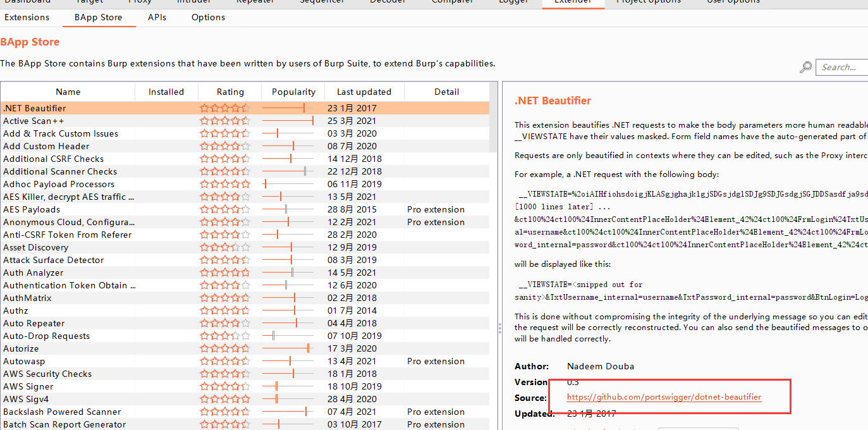Viewport: 868px width, 430px height.
Task: Select Authentication Token Obtain row
Action: 245,285
